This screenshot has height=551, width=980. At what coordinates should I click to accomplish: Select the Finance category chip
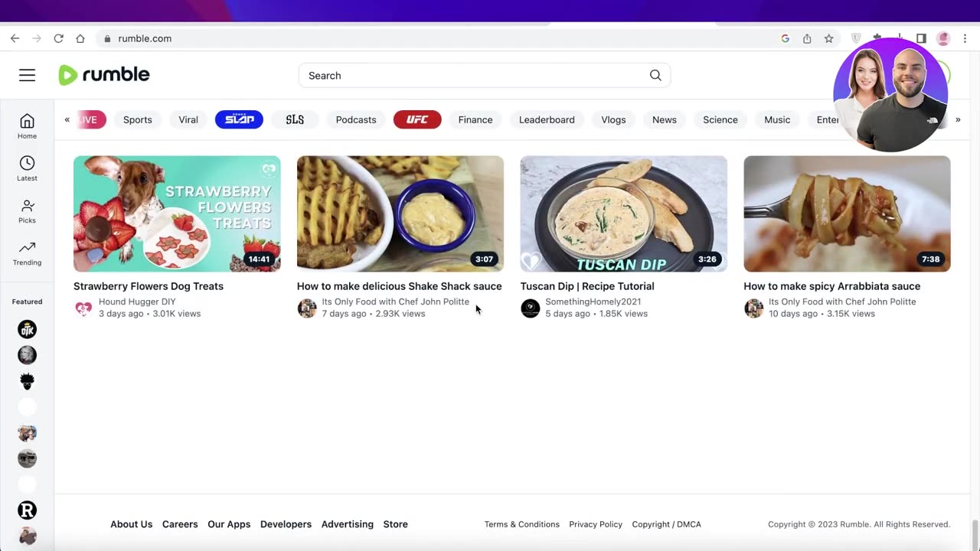(475, 119)
